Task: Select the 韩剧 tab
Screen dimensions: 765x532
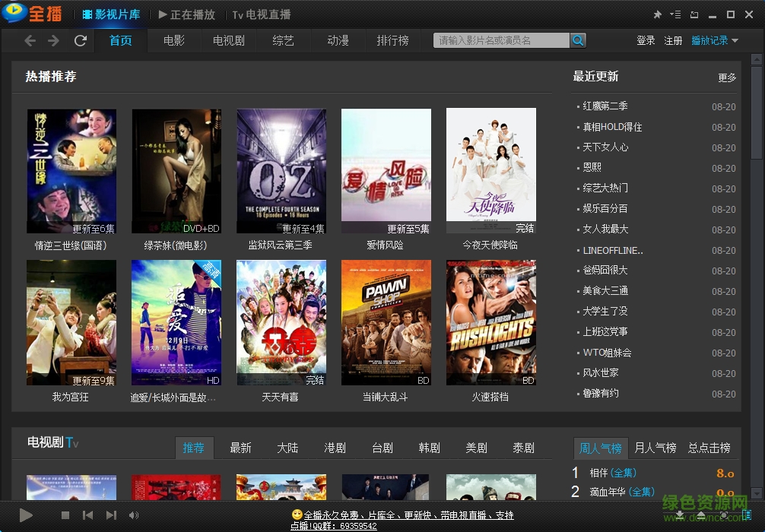Action: tap(429, 448)
